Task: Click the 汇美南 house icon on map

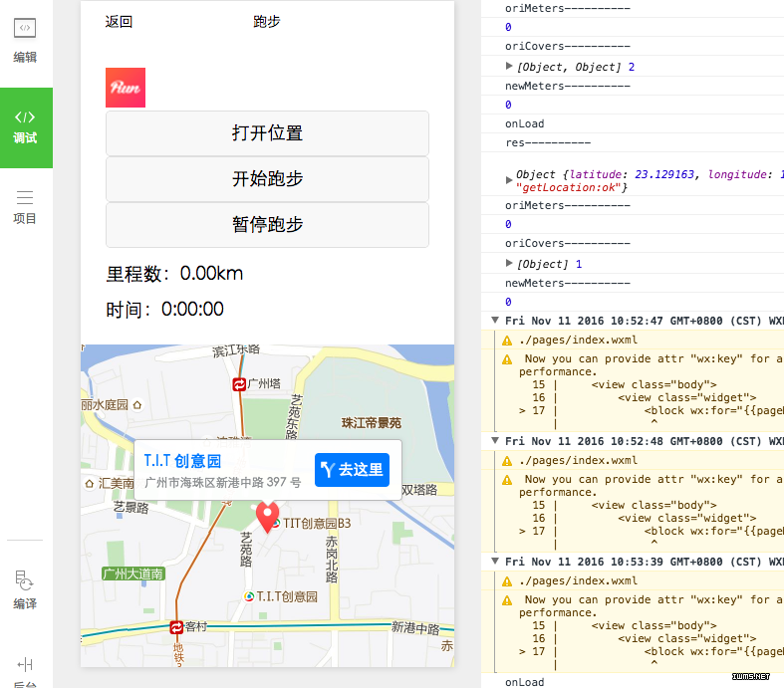Action: point(90,484)
